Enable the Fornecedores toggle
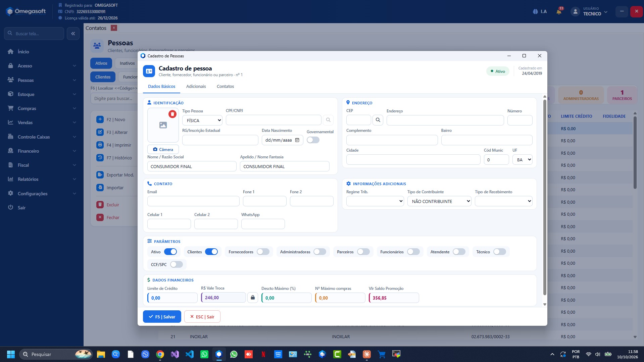 click(263, 252)
